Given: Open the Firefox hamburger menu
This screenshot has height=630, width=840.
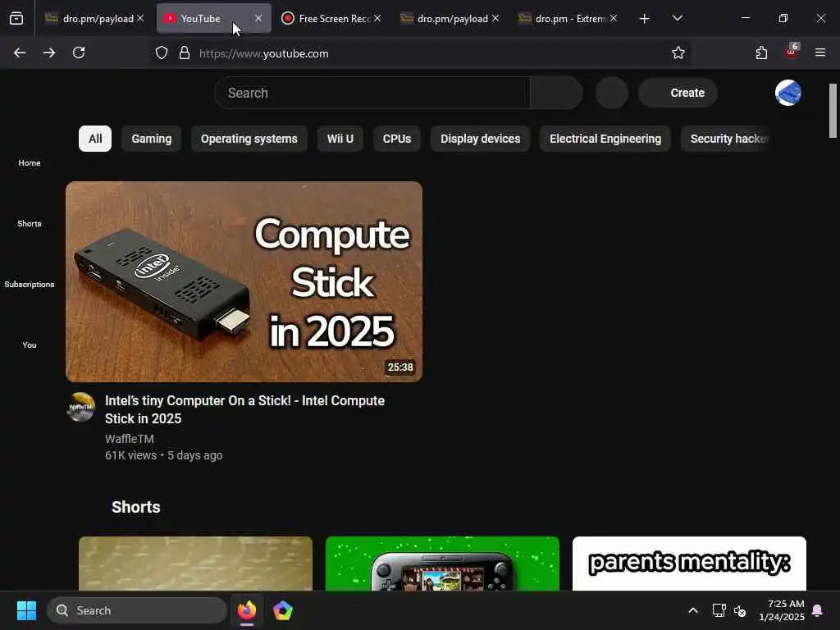Looking at the screenshot, I should click(x=820, y=52).
